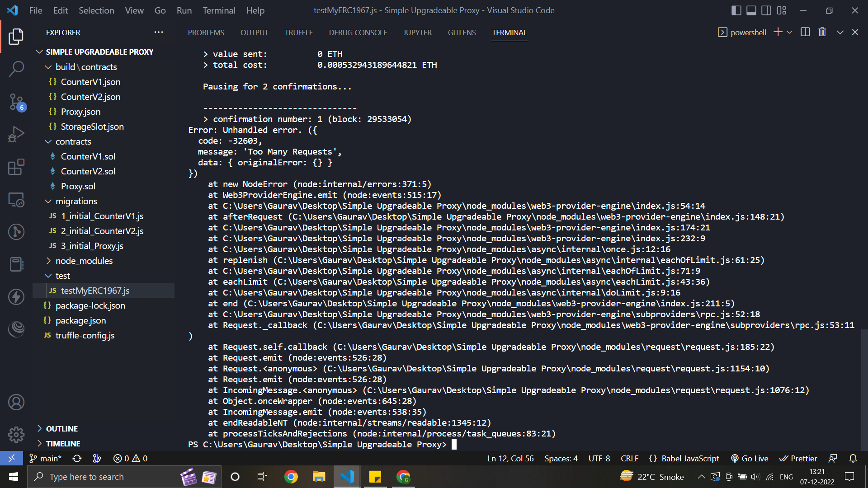Open the Manage settings gear
868x488 pixels.
click(16, 434)
